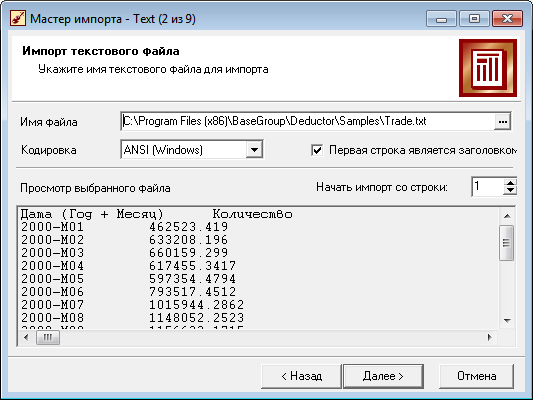Click the browse file ellipsis button
The image size is (533, 400).
pos(502,122)
